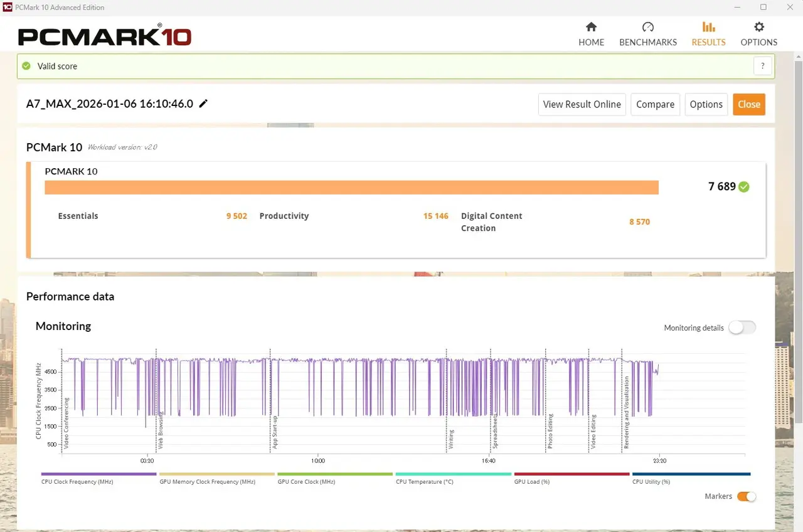
Task: Click the question mark help button
Action: 762,66
